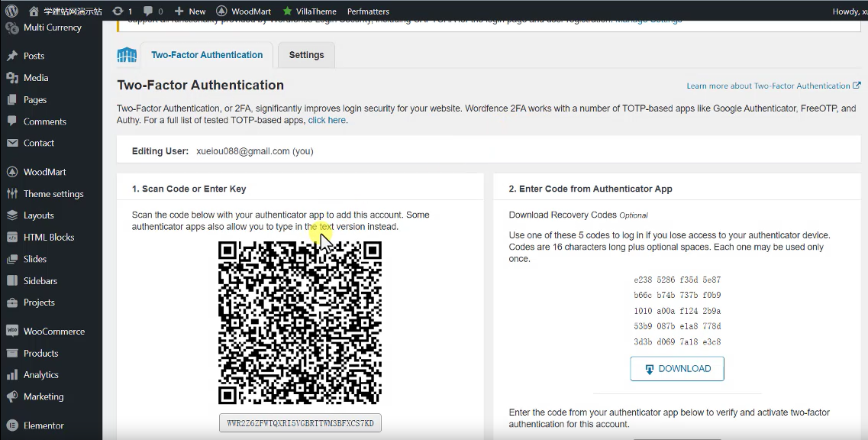Image resolution: width=868 pixels, height=440 pixels.
Task: Switch to the Two-Factor Authentication tab
Action: [x=206, y=55]
